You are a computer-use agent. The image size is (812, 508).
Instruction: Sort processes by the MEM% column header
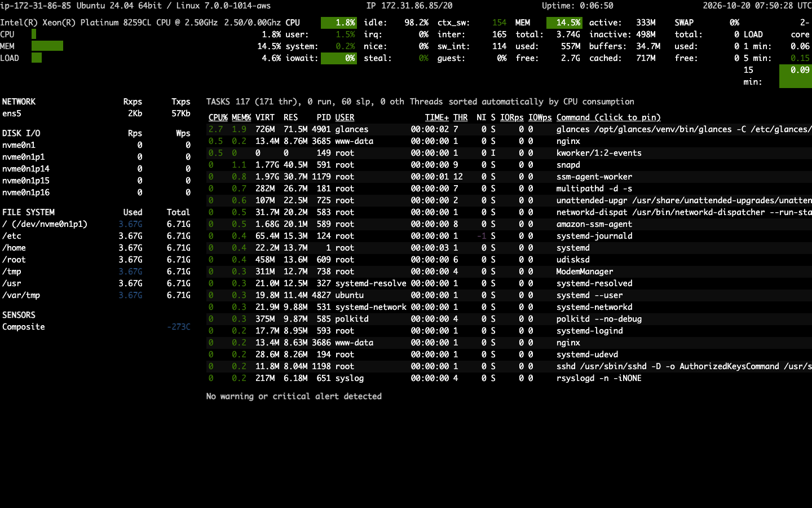[x=241, y=117]
